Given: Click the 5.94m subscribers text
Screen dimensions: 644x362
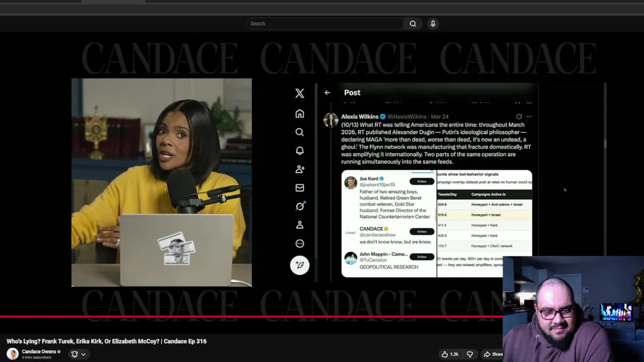Looking at the screenshot, I should [37, 357].
